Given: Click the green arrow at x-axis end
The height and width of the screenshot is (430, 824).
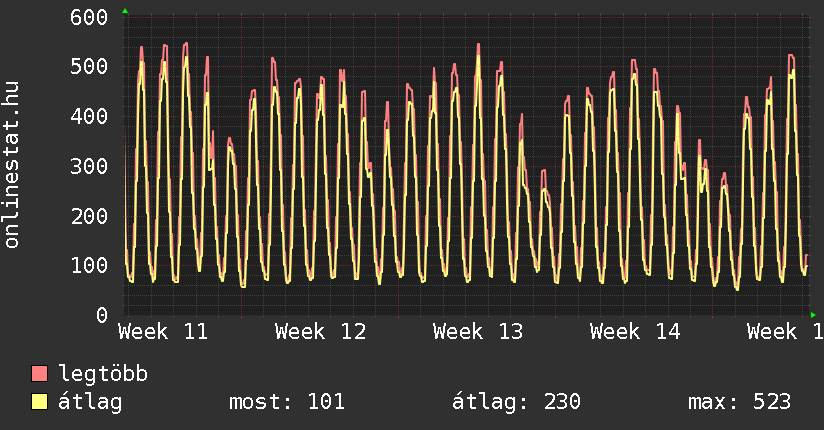Looking at the screenshot, I should click(813, 314).
